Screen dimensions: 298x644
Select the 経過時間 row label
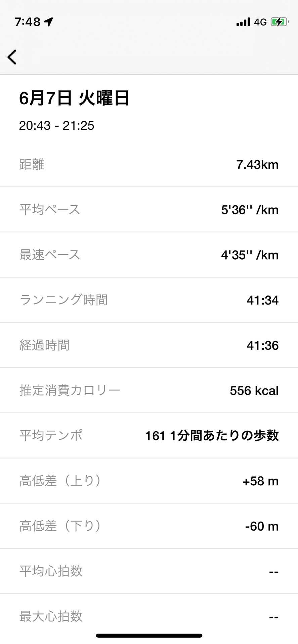pyautogui.click(x=44, y=345)
